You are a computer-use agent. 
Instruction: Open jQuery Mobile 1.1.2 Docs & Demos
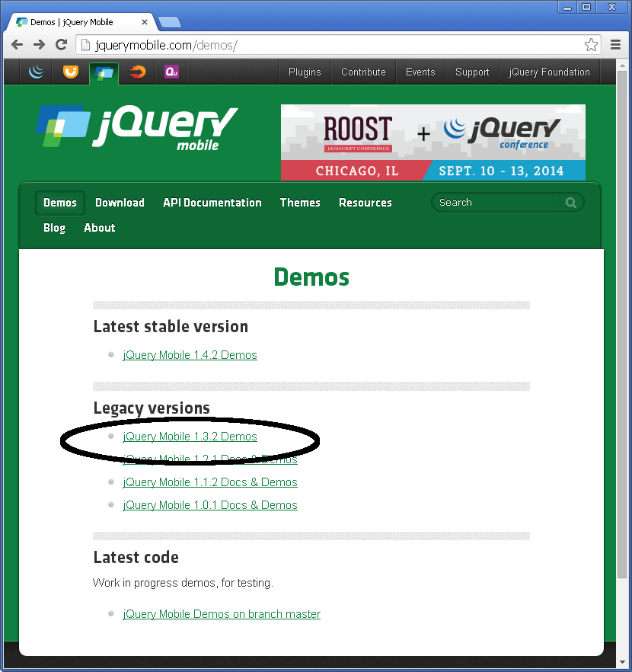[x=210, y=482]
